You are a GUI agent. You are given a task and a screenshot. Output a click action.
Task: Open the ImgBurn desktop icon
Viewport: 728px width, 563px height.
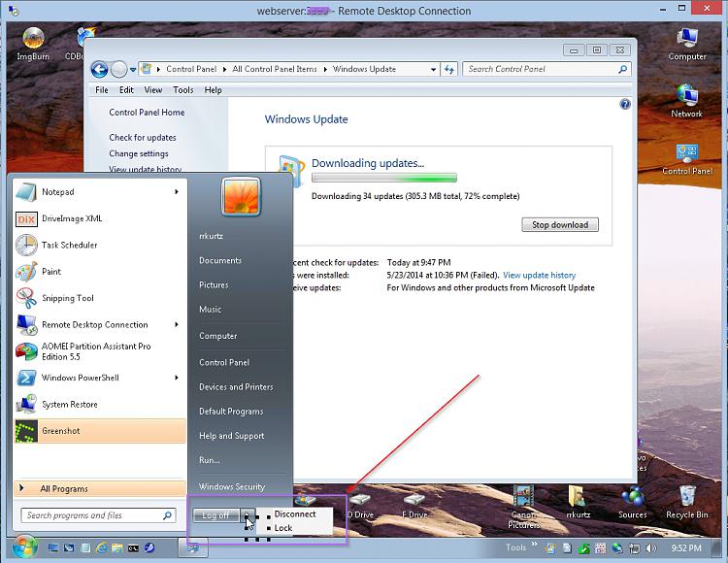tap(32, 44)
